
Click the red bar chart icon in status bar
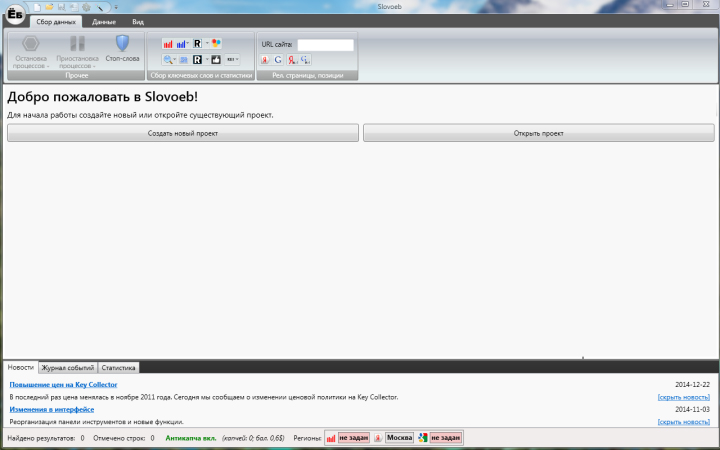click(x=331, y=438)
